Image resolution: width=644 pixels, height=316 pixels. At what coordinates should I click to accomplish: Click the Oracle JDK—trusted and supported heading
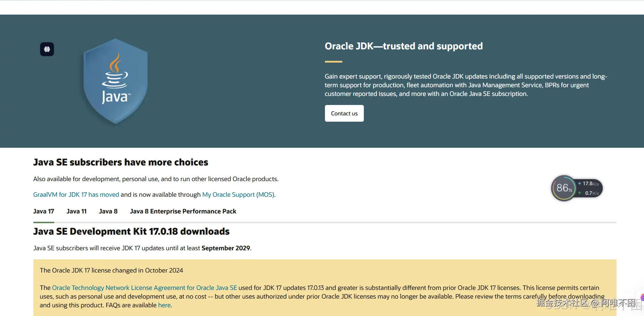coord(404,46)
